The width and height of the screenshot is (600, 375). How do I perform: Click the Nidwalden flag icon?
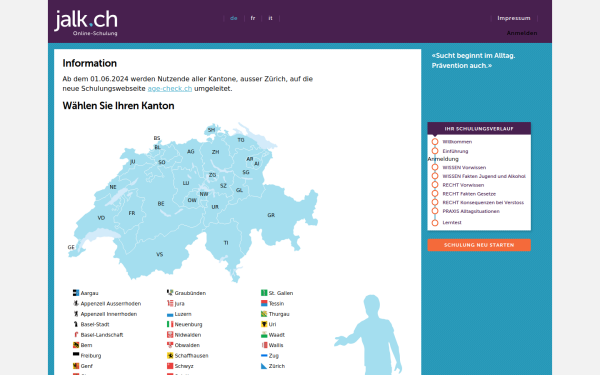[x=170, y=334]
